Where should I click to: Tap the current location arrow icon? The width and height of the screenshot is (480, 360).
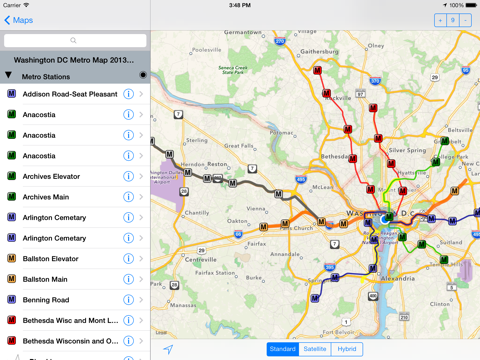pyautogui.click(x=168, y=349)
